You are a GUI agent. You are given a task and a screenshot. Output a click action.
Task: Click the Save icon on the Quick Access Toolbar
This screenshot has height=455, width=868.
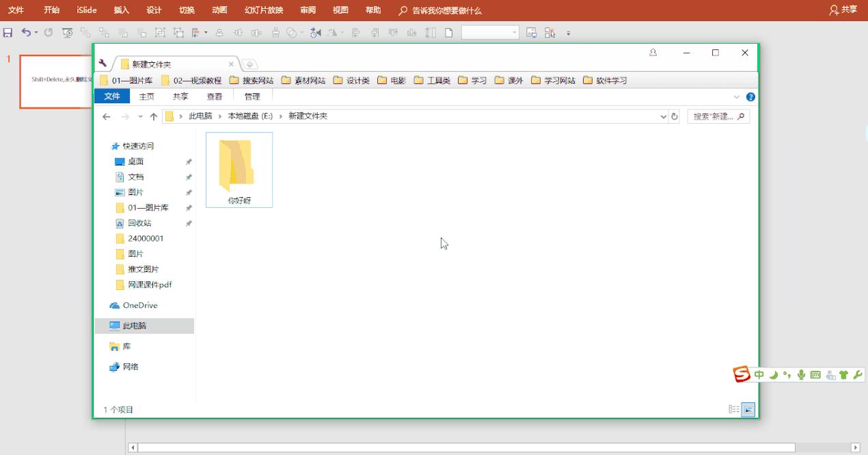(x=8, y=32)
